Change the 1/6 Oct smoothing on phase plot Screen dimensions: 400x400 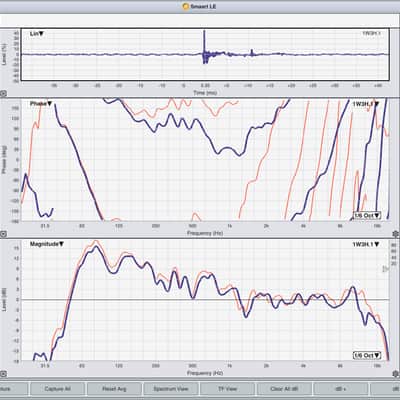pyautogui.click(x=367, y=215)
